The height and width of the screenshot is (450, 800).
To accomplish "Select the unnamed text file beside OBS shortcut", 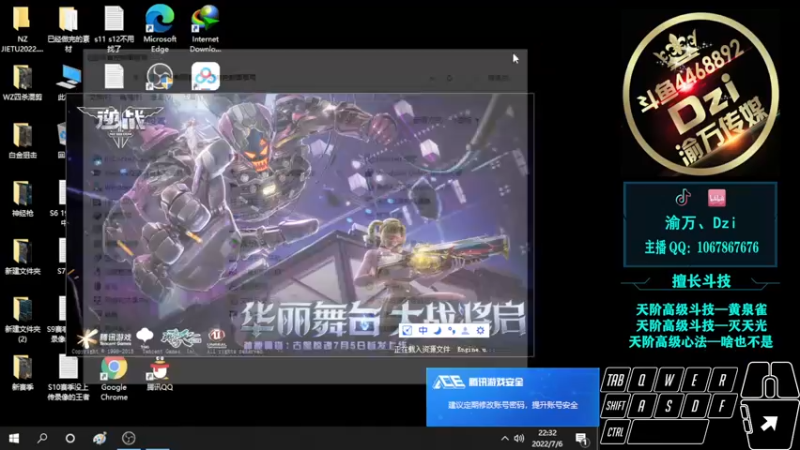I will pos(114,77).
